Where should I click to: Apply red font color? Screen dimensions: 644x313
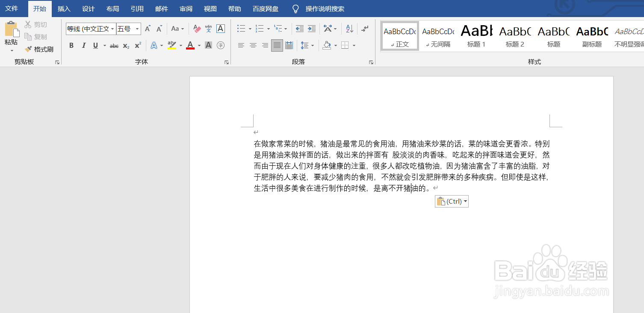click(x=190, y=45)
